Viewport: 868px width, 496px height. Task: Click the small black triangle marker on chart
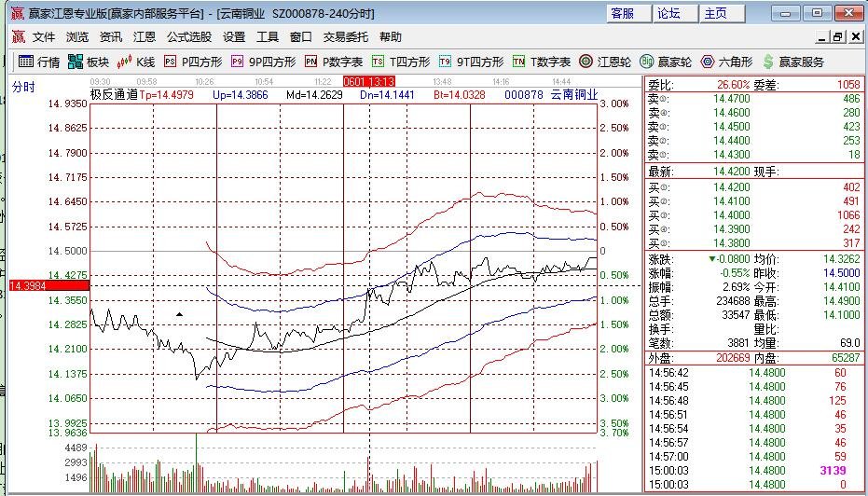point(179,314)
